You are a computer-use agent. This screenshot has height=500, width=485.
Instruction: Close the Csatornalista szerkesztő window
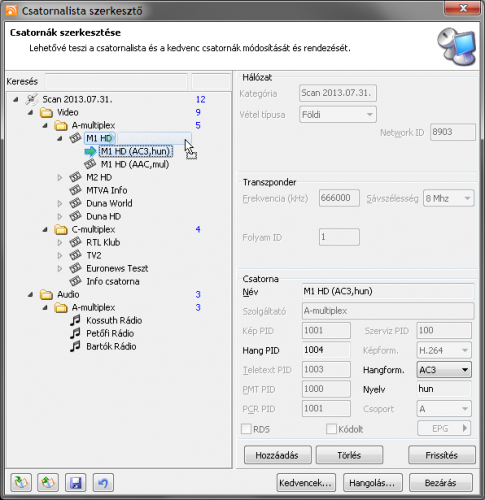click(x=463, y=8)
